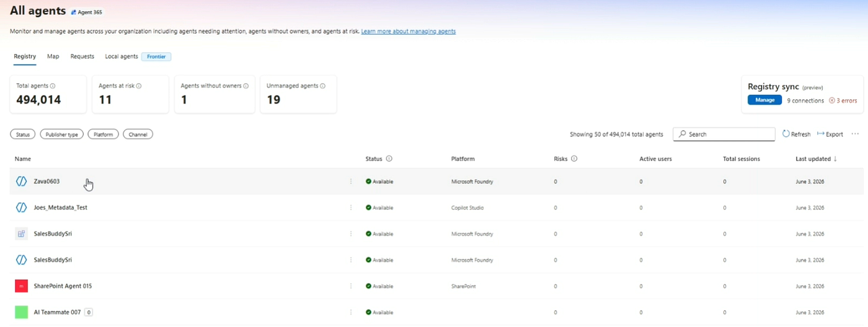Click the Platform column header

463,159
